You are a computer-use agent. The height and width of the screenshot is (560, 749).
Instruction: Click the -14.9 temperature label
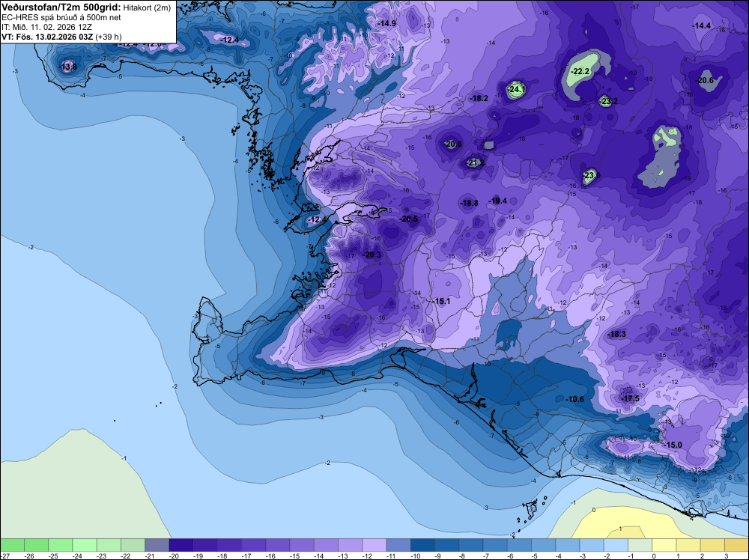coord(387,24)
